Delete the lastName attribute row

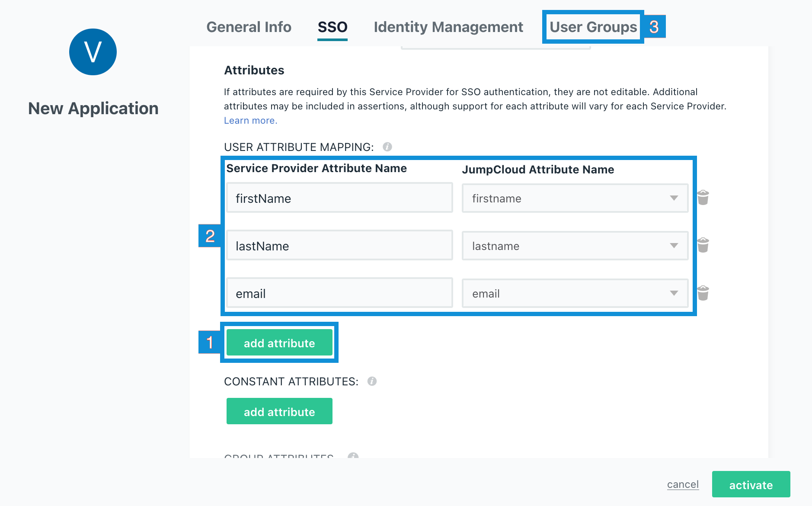(703, 245)
